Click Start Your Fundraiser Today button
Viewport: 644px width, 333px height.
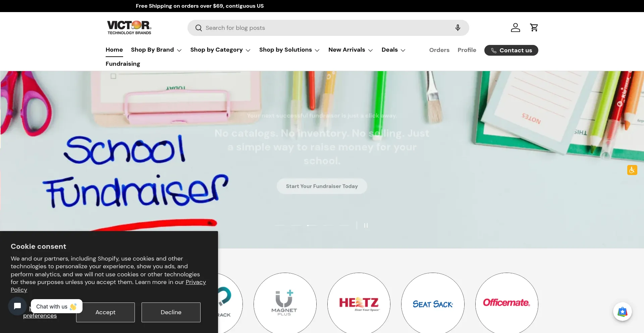pos(322,186)
